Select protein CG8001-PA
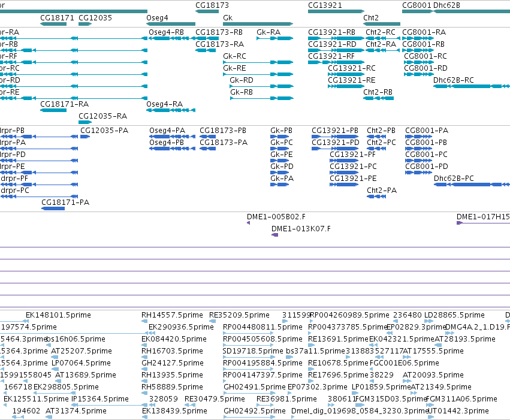 [x=427, y=131]
